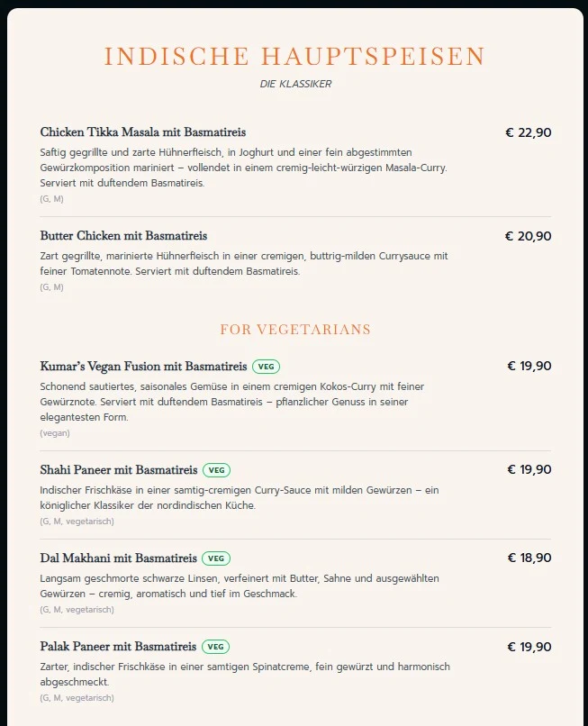Click the VEG badge next to Palak Paneer
The image size is (588, 726).
[215, 647]
